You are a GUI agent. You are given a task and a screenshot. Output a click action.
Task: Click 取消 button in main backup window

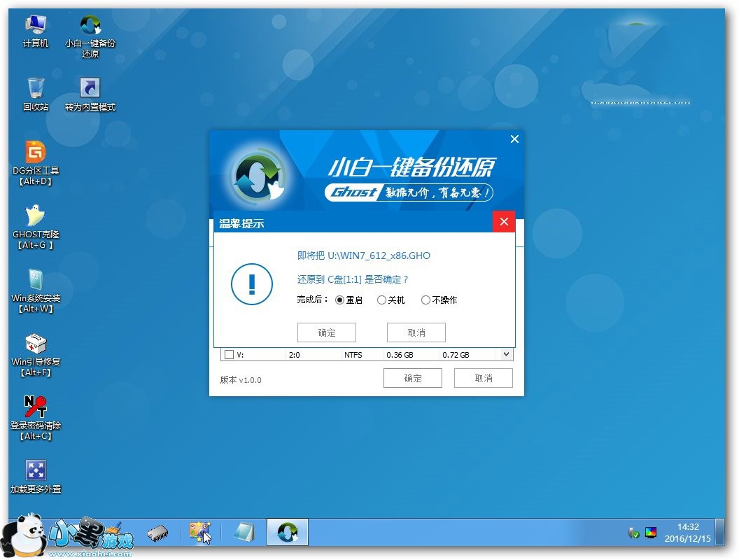pyautogui.click(x=484, y=378)
